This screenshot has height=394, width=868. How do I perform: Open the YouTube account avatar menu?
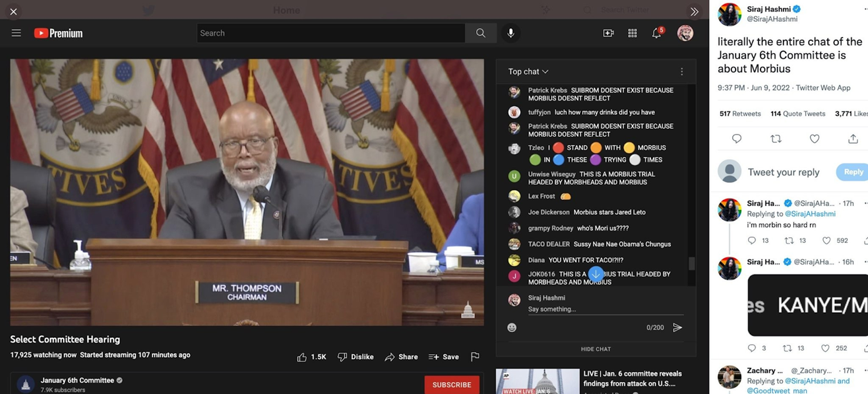(686, 33)
